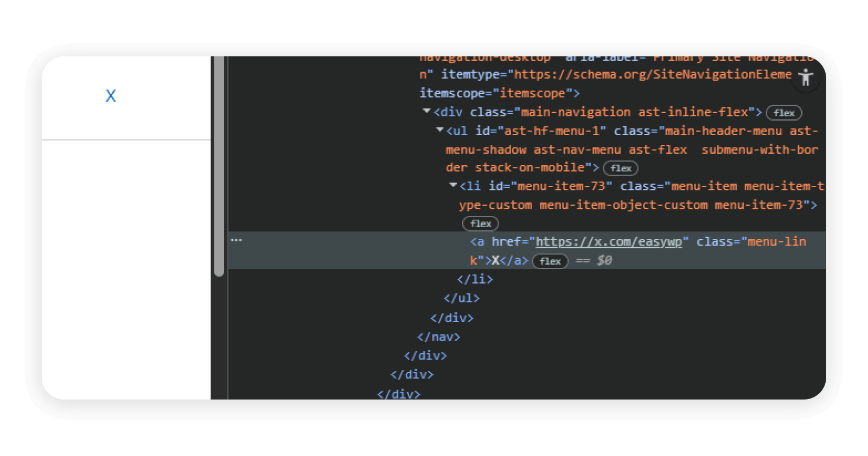
Task: Select the closing </nav> tag line
Action: click(x=438, y=337)
